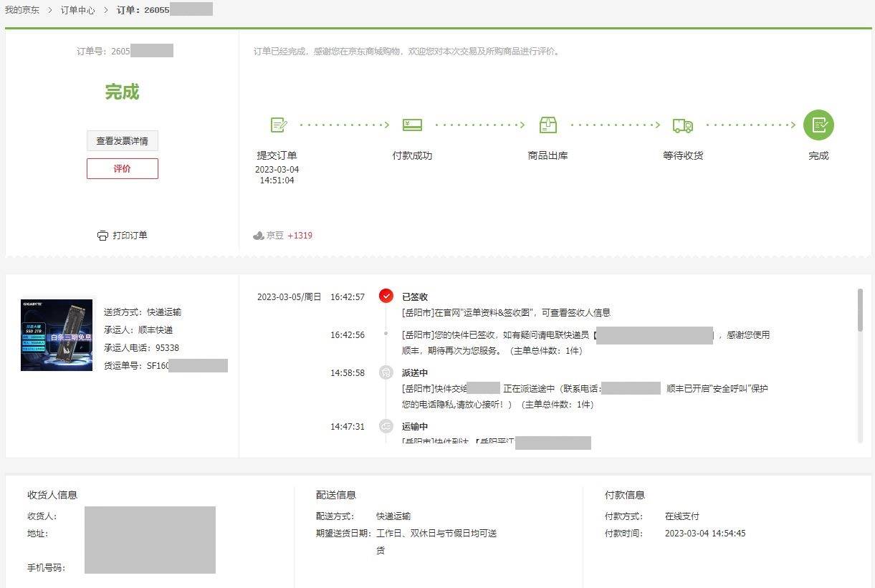Click the 提交订单 order submitted icon
This screenshot has height=588, width=875.
coord(278,125)
